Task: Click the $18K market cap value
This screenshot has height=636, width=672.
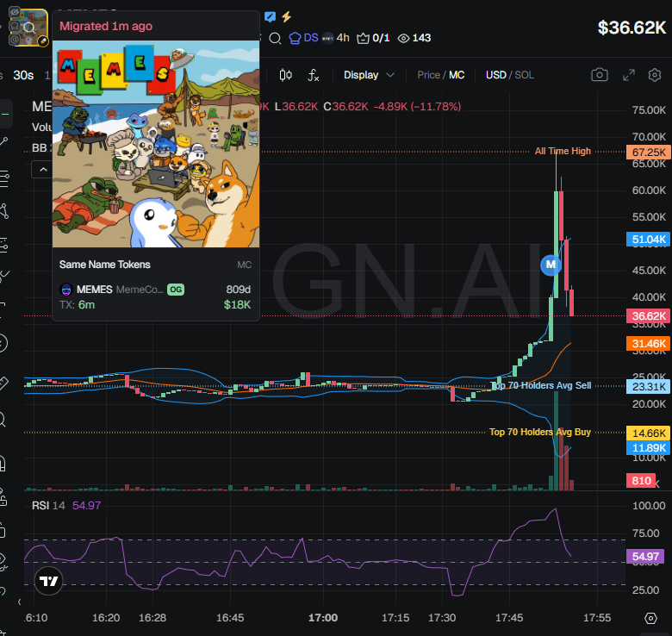Action: point(237,305)
